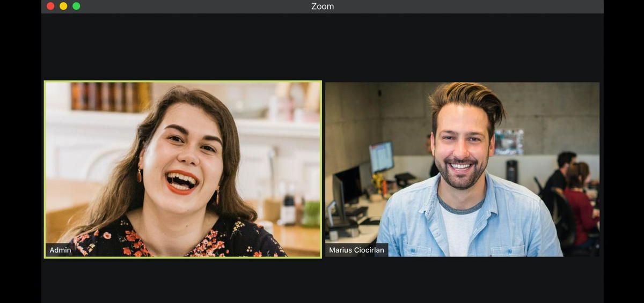
Task: Minimize the Zoom window with yellow button
Action: coord(63,6)
